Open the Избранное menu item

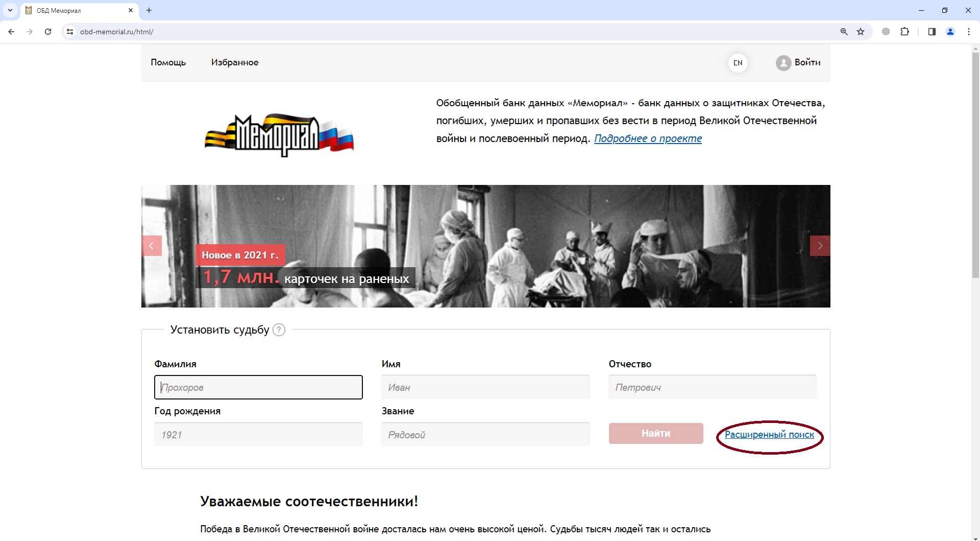[235, 62]
